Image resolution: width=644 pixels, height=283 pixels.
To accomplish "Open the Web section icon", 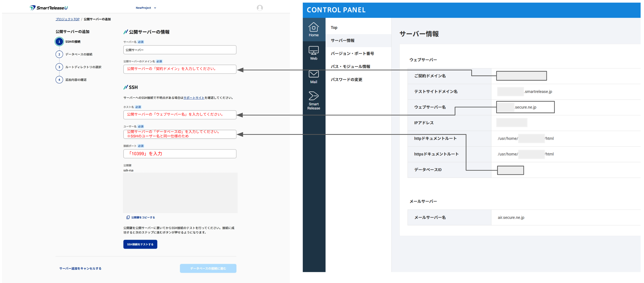I will (x=313, y=53).
